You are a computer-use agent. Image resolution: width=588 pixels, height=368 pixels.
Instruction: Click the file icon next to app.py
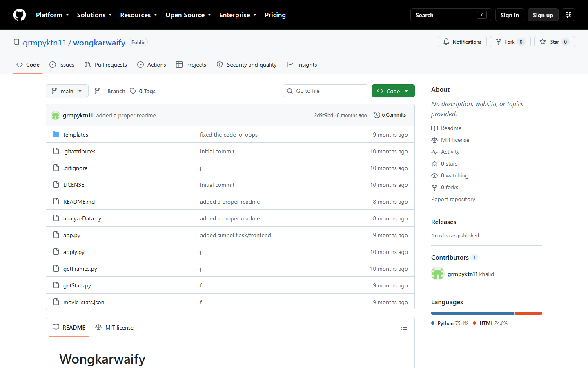pos(56,235)
